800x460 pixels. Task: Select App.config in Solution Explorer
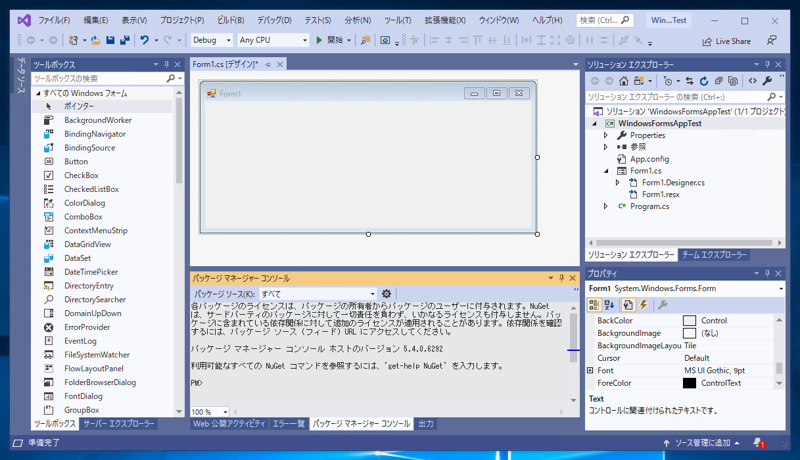pyautogui.click(x=649, y=159)
